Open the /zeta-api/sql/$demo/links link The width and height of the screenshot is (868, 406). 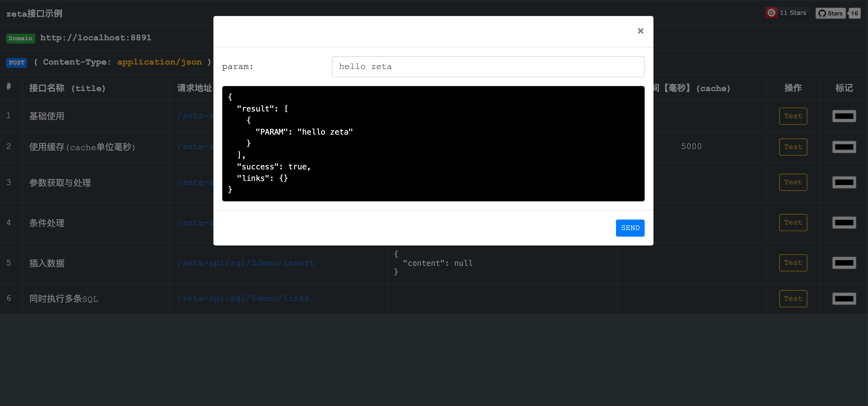pyautogui.click(x=243, y=298)
